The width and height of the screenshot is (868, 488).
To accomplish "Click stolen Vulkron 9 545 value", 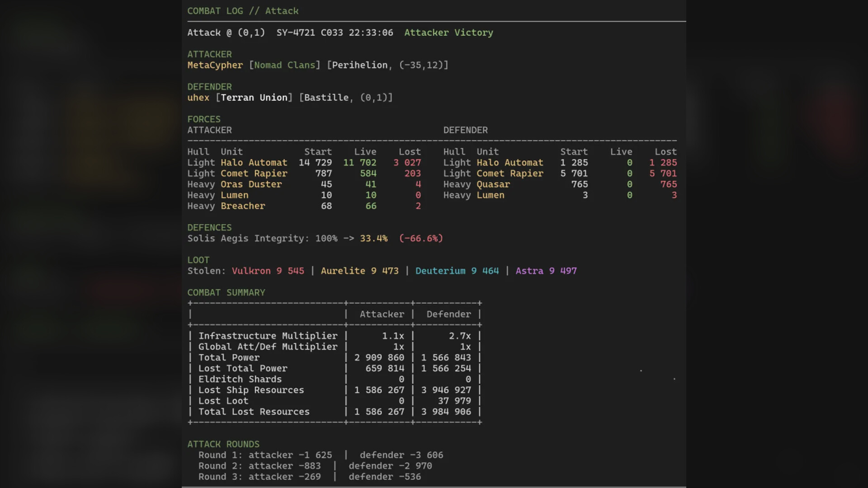I will pyautogui.click(x=268, y=271).
